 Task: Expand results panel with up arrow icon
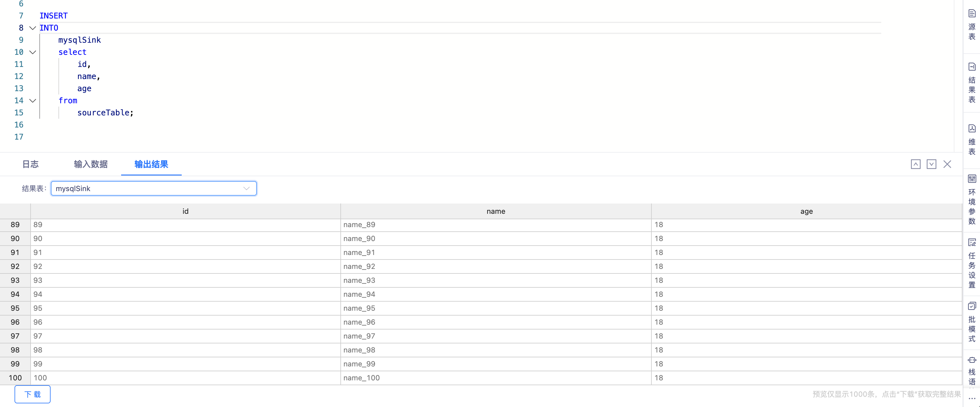[x=915, y=164]
